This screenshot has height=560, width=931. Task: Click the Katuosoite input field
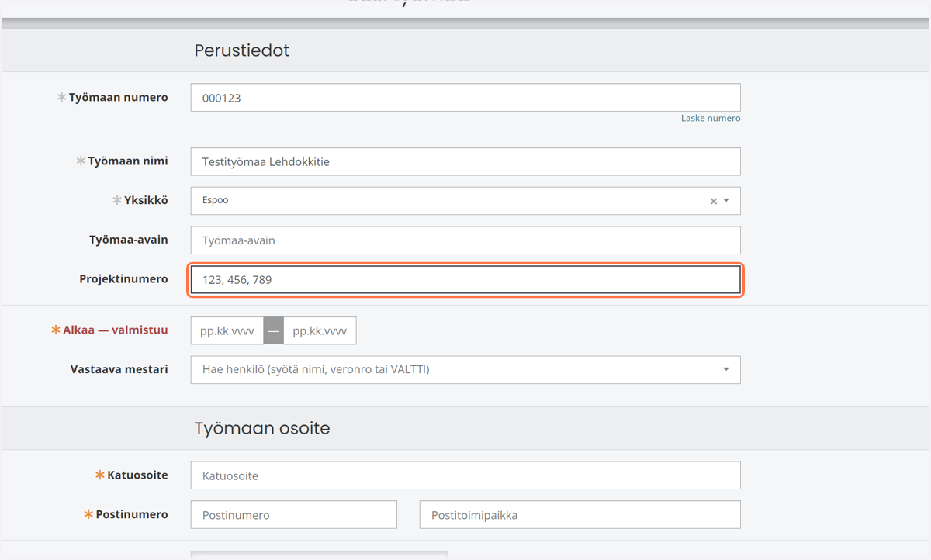465,475
